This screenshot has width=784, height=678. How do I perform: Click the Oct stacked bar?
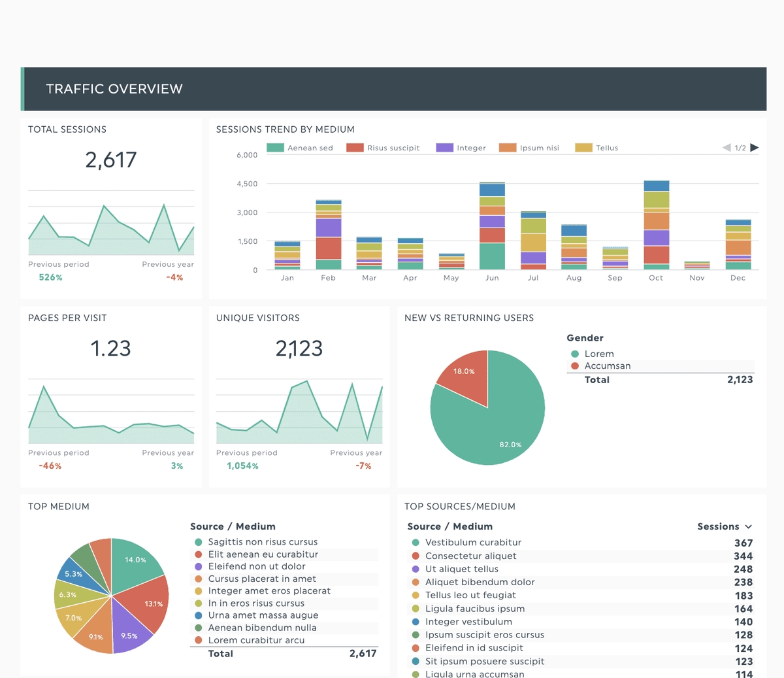point(657,225)
